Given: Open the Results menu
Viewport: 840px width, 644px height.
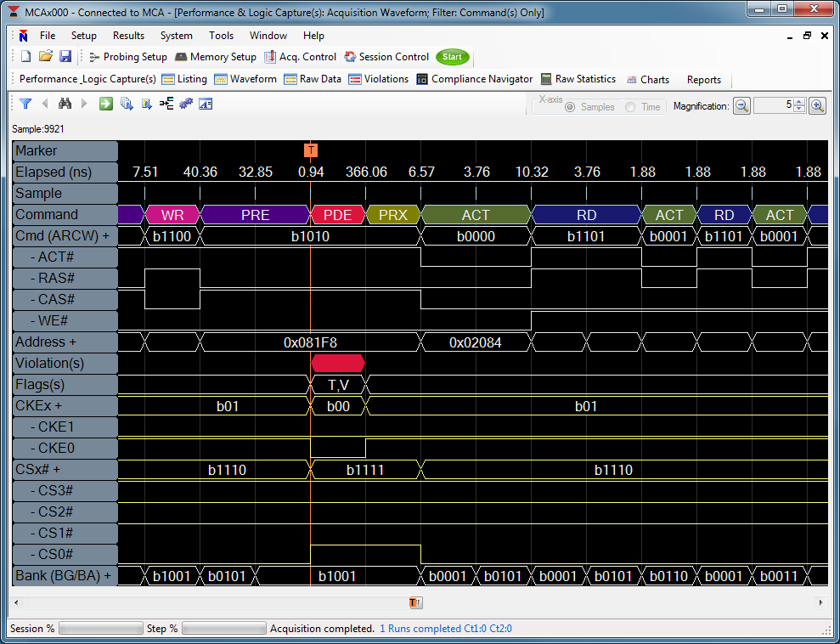Looking at the screenshot, I should click(128, 36).
